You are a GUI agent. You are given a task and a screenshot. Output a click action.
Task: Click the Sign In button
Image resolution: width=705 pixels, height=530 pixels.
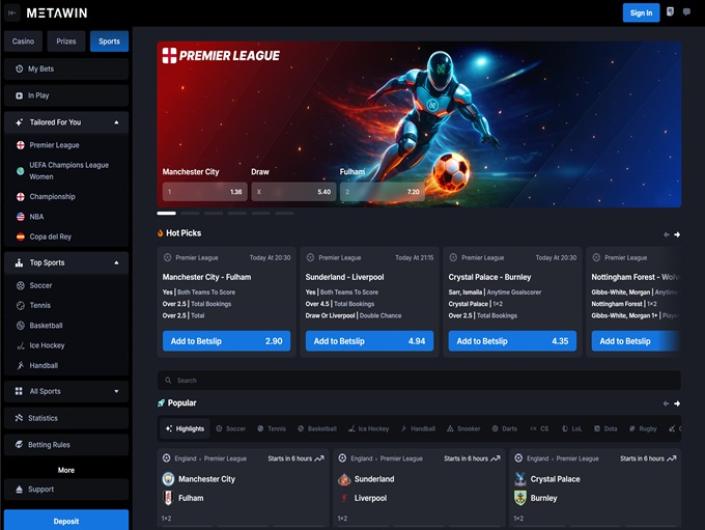point(641,13)
